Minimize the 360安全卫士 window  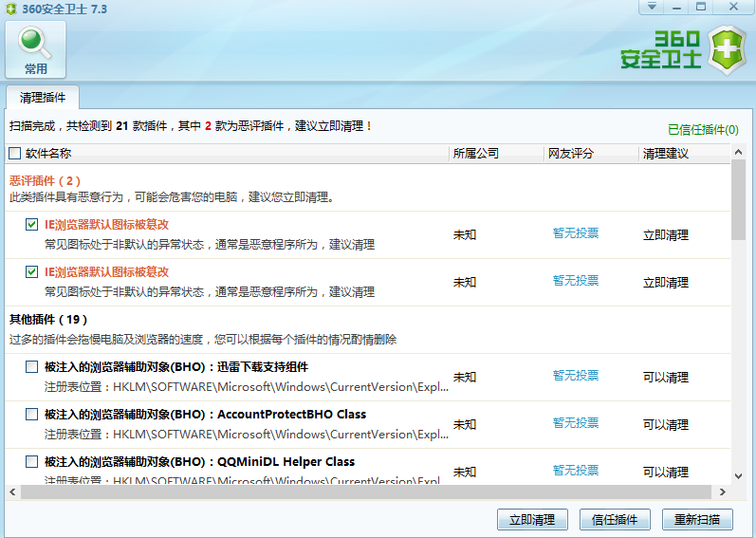[677, 7]
